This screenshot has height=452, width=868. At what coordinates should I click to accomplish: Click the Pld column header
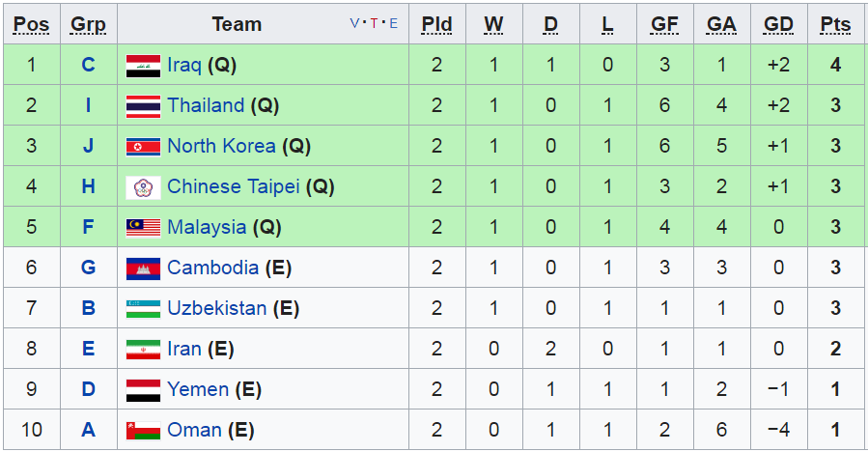point(436,24)
